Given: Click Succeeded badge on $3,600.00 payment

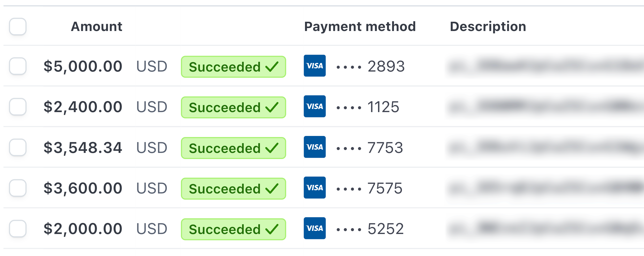Looking at the screenshot, I should click(x=233, y=189).
